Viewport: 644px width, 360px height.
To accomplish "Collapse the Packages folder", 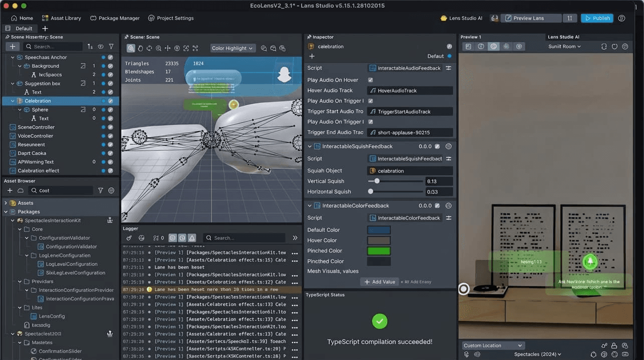I will [6, 212].
